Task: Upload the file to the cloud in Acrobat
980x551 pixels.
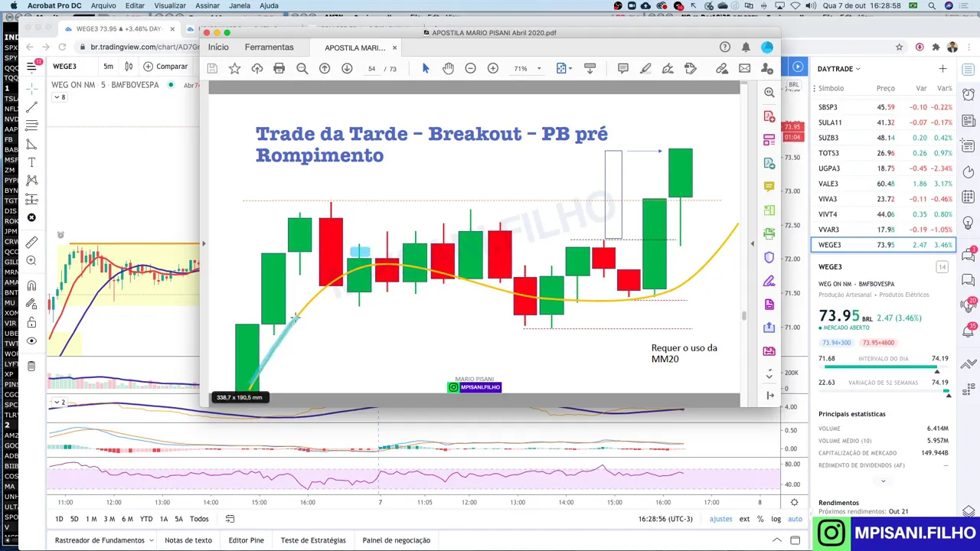Action: coord(257,69)
